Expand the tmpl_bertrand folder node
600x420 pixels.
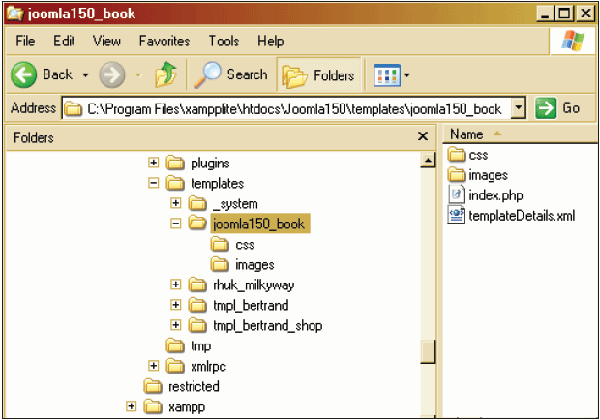176,305
